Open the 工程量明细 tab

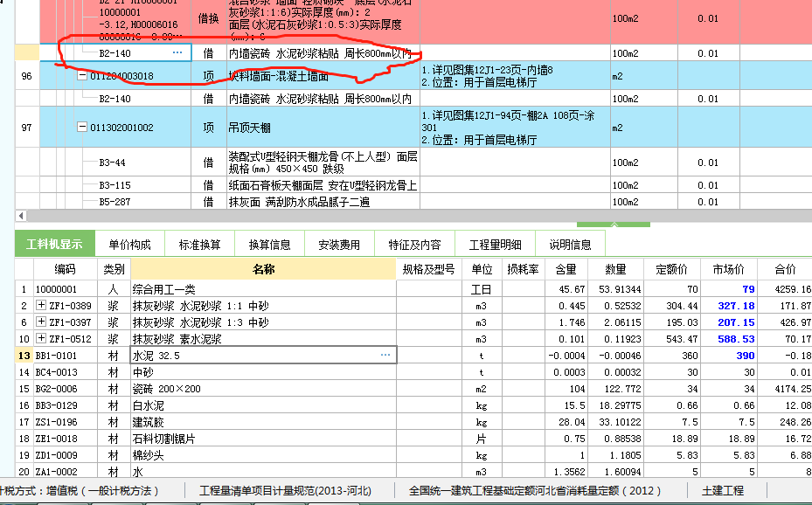coord(495,245)
